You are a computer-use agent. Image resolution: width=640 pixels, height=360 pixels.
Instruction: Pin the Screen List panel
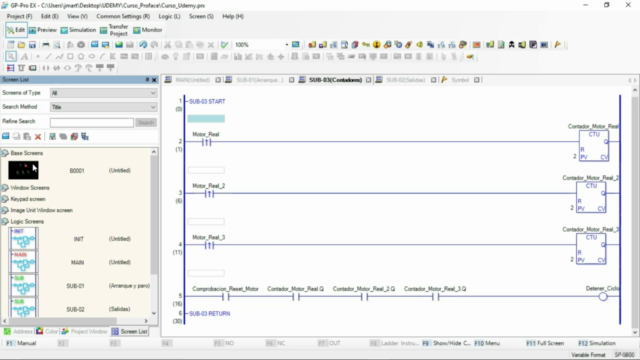pyautogui.click(x=147, y=80)
